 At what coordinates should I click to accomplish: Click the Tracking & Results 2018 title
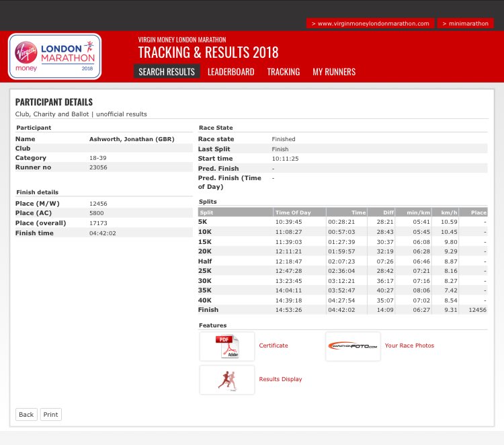tap(208, 52)
